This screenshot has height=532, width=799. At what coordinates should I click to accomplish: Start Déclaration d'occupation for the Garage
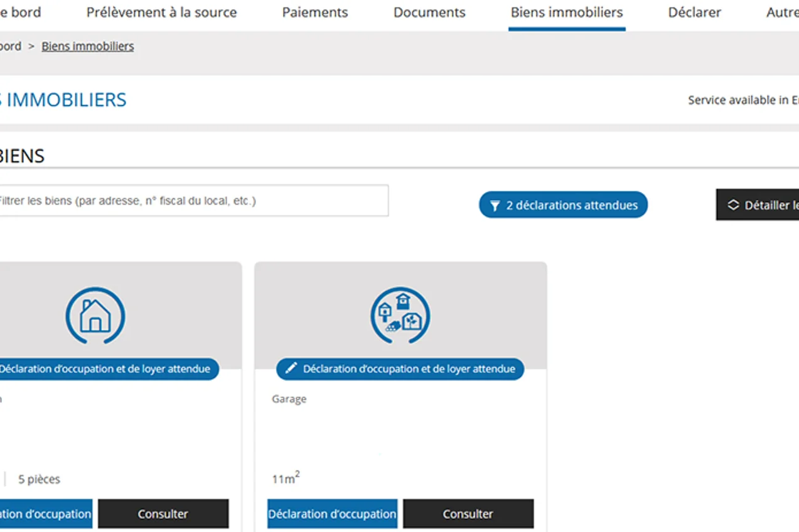pyautogui.click(x=332, y=514)
